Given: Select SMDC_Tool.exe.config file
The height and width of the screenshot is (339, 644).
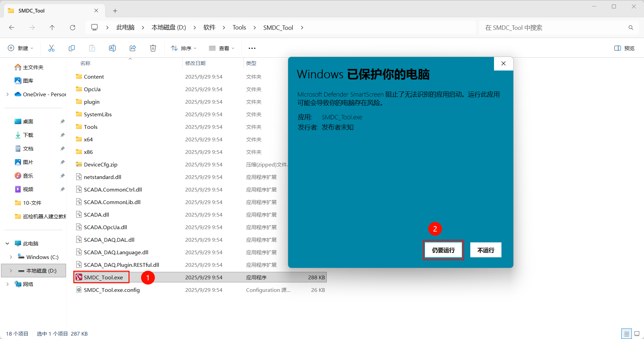Looking at the screenshot, I should (x=112, y=290).
